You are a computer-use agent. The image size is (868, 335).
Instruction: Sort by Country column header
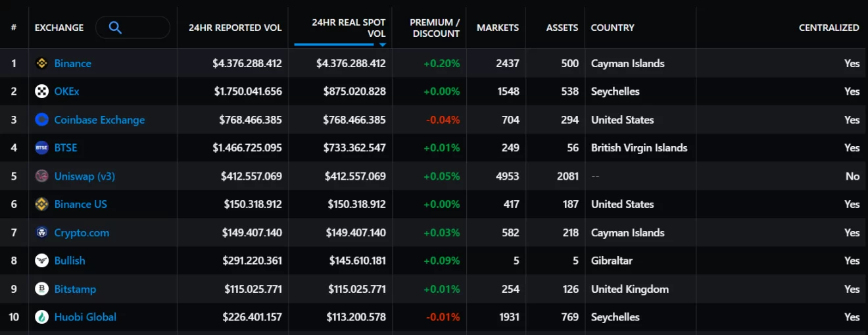click(x=612, y=28)
